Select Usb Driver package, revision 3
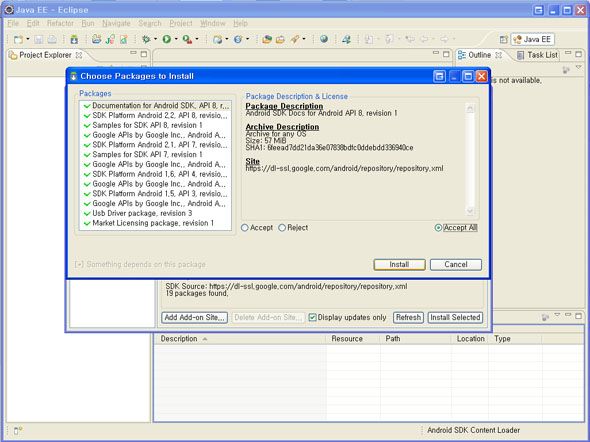 [x=155, y=213]
